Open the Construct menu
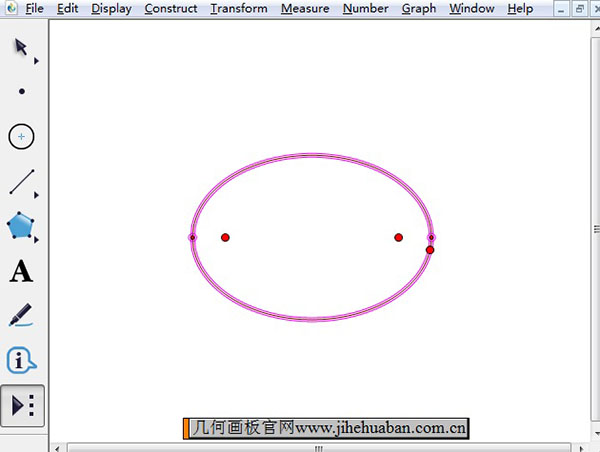 point(171,8)
